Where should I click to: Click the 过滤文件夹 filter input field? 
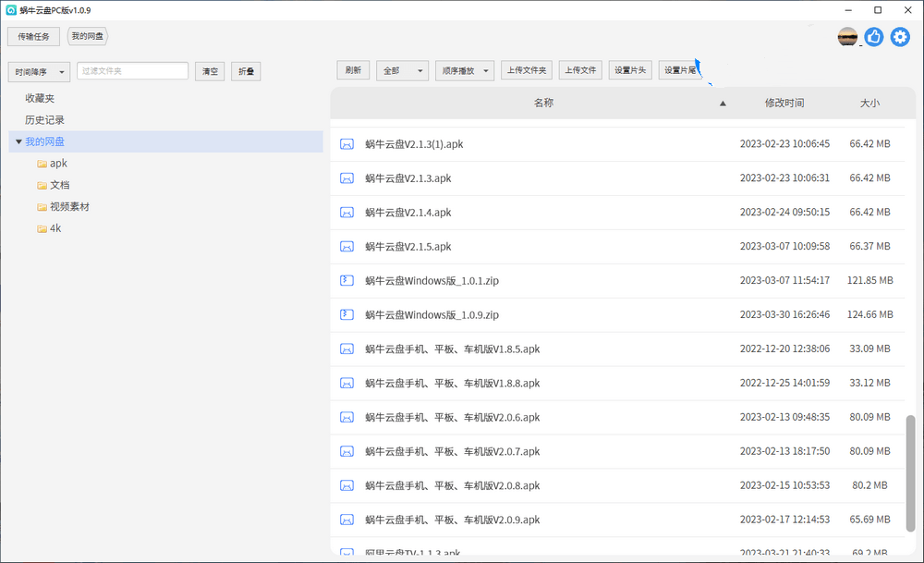coord(132,71)
